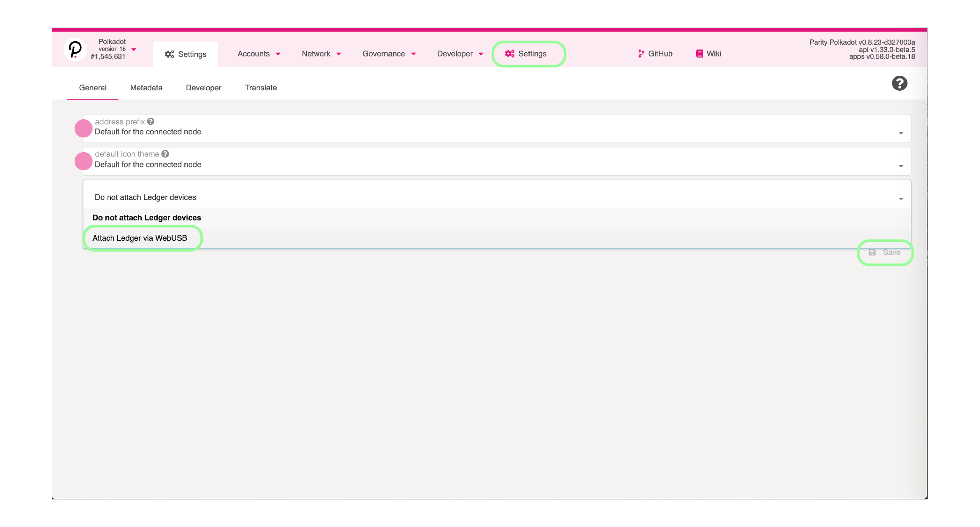Choose Do not attach Ledger devices option

point(497,218)
